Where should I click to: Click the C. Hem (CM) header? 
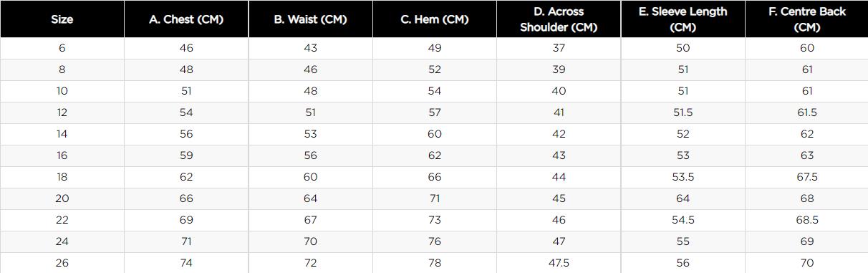pos(435,19)
